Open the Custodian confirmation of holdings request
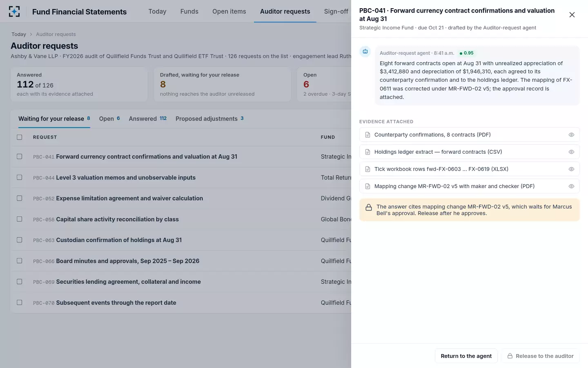The width and height of the screenshot is (588, 368). [x=119, y=240]
